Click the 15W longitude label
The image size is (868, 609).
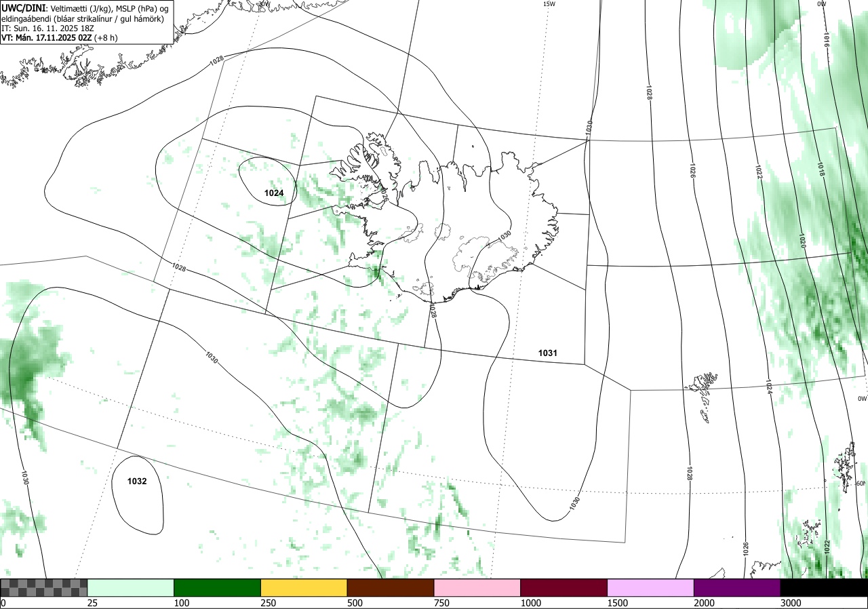pos(549,3)
